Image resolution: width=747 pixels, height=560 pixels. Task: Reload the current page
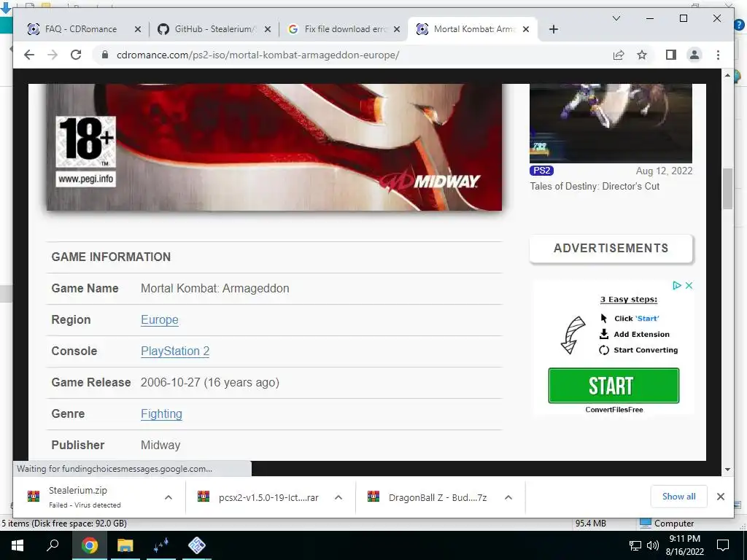pos(76,55)
